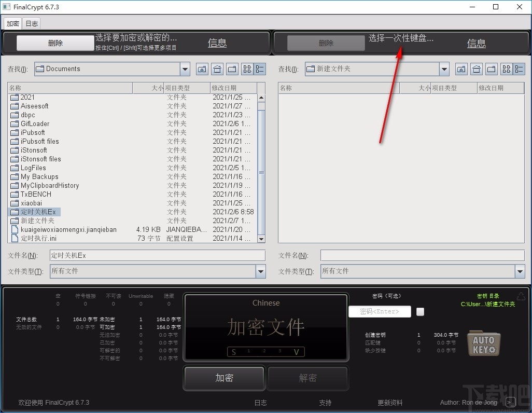
Task: Click the AUTO KEY folder icon
Action: point(483,343)
